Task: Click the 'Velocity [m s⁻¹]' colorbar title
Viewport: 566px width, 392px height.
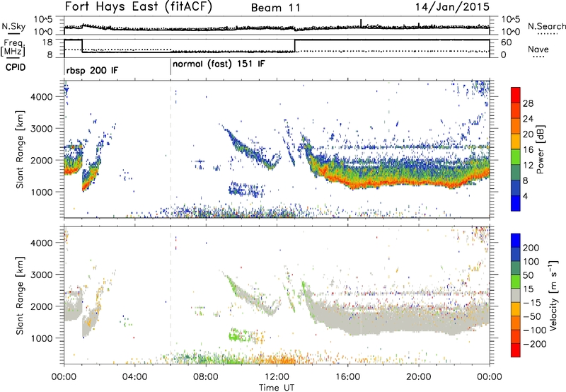Action: point(553,295)
